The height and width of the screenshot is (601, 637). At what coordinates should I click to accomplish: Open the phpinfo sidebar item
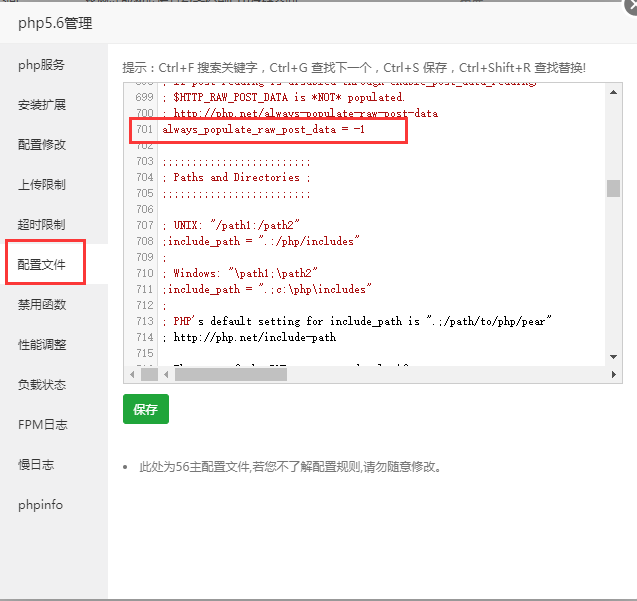(x=40, y=505)
